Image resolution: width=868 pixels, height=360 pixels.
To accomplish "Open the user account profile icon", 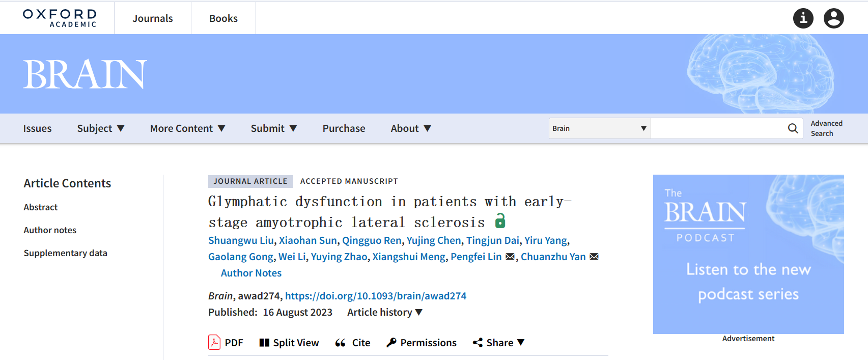I will [x=833, y=18].
